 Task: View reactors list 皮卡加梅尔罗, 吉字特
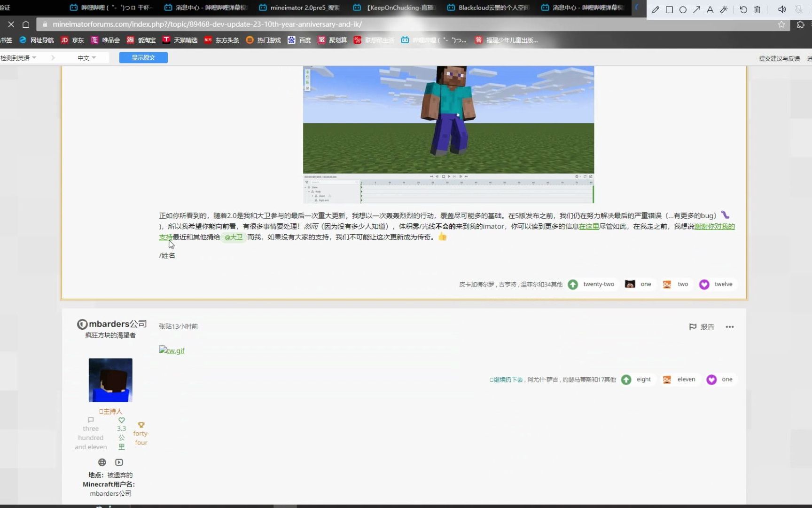click(511, 285)
